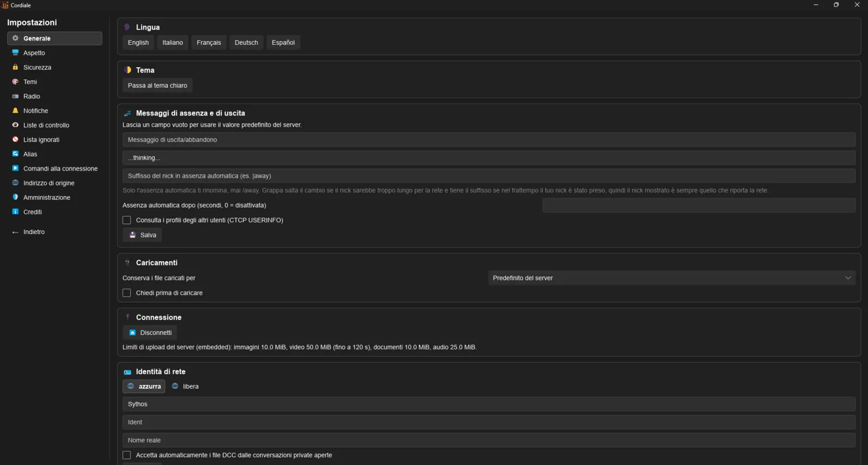Click the globe icon on azzurra tab

coord(131,386)
